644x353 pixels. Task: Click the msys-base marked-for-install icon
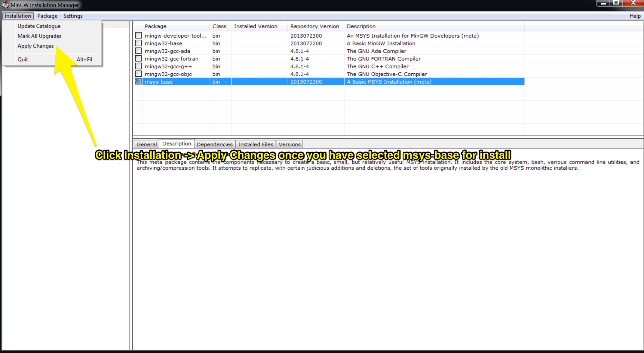(x=138, y=81)
